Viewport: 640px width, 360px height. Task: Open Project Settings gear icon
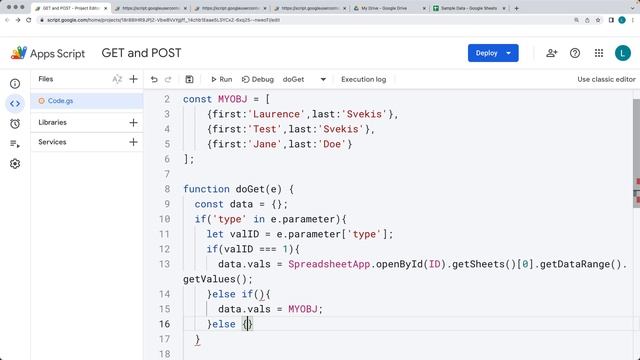pos(15,164)
